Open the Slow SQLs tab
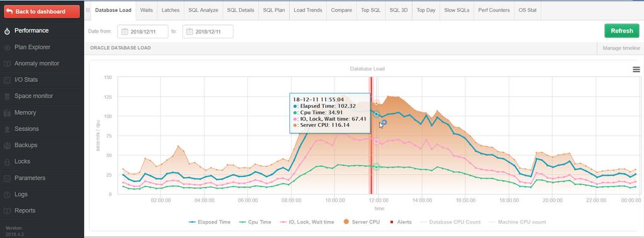Viewport: 644px width, 238px height. pyautogui.click(x=457, y=10)
